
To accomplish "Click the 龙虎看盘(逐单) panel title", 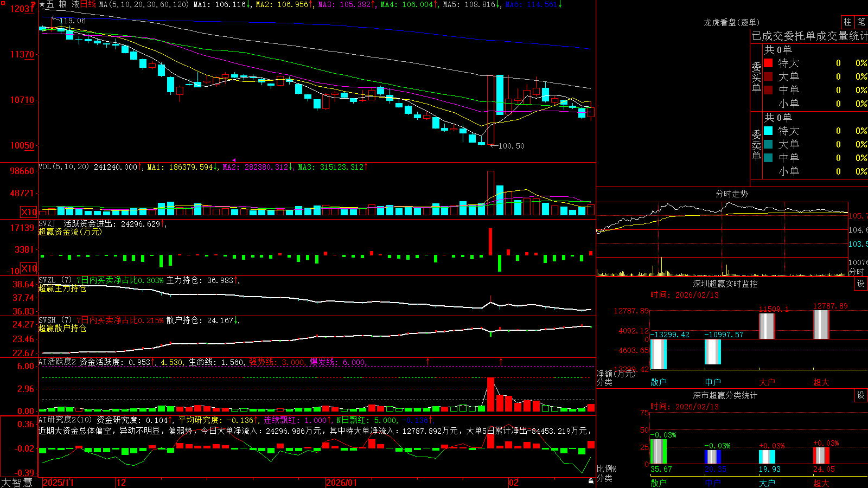I will point(732,22).
